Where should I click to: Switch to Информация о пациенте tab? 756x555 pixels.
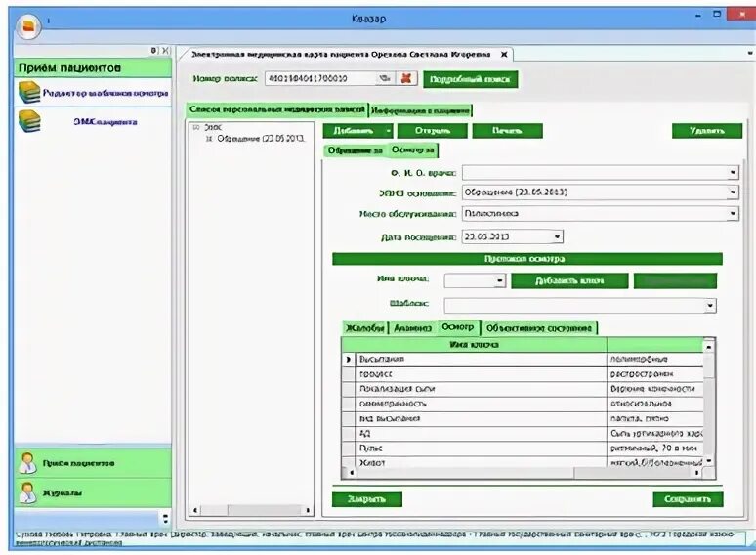(x=420, y=111)
